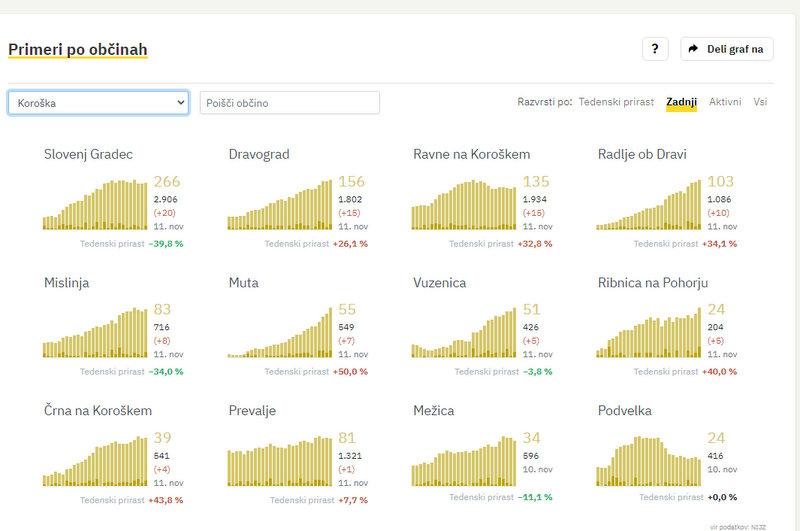Click the share arrow icon
The image size is (800, 531).
(693, 48)
